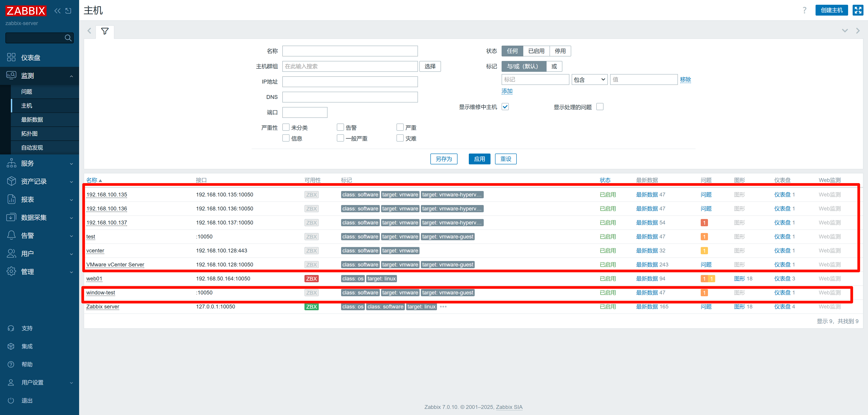The image size is (868, 415).
Task: Enable 显示处理的问题 checkbox
Action: (x=600, y=107)
